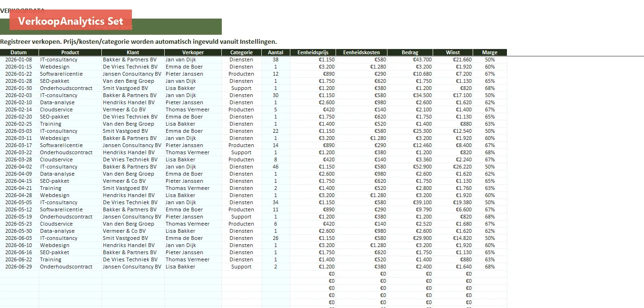Viewport: 644px width, 308px height.
Task: Click Aantal value 46
Action: coord(276,167)
